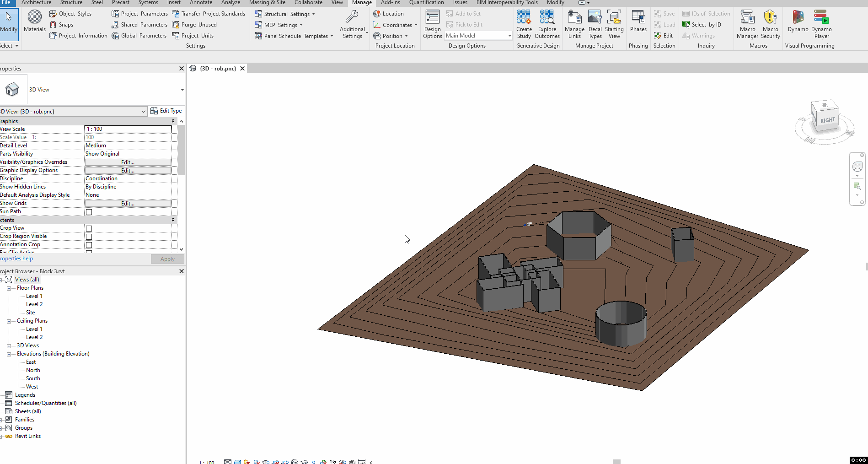Click the Manage Links icon
Image resolution: width=868 pixels, height=464 pixels.
[574, 24]
